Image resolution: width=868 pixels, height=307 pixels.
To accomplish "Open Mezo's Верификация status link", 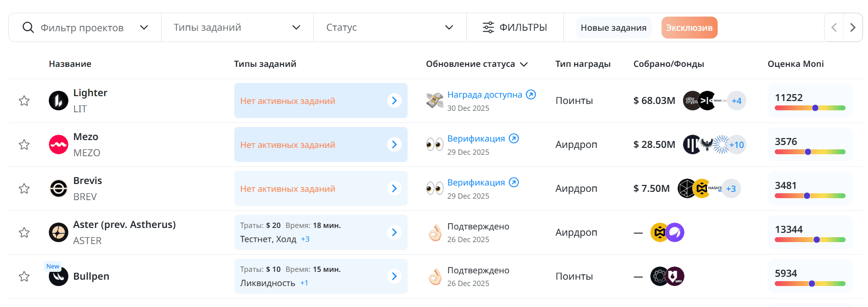I will coord(476,139).
